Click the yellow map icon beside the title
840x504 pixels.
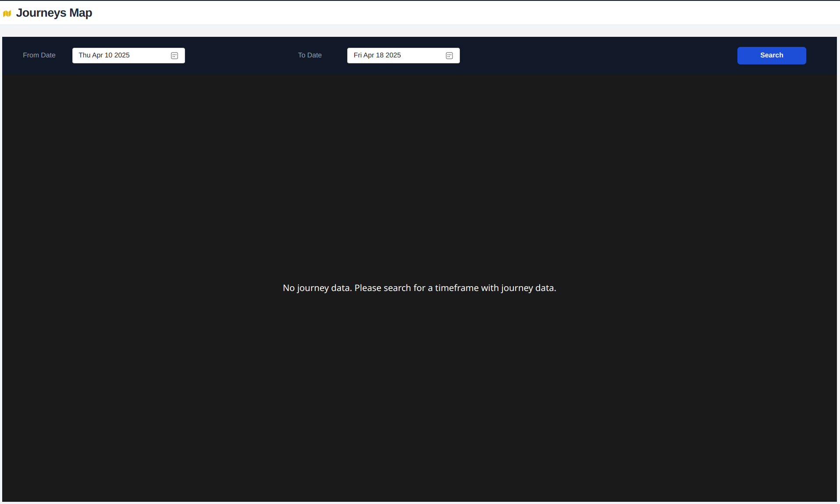click(7, 14)
